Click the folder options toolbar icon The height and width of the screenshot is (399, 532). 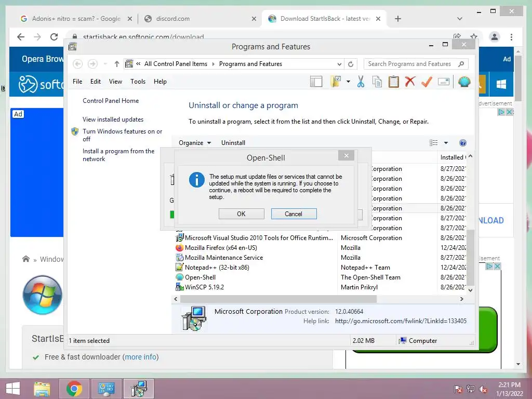pos(336,82)
